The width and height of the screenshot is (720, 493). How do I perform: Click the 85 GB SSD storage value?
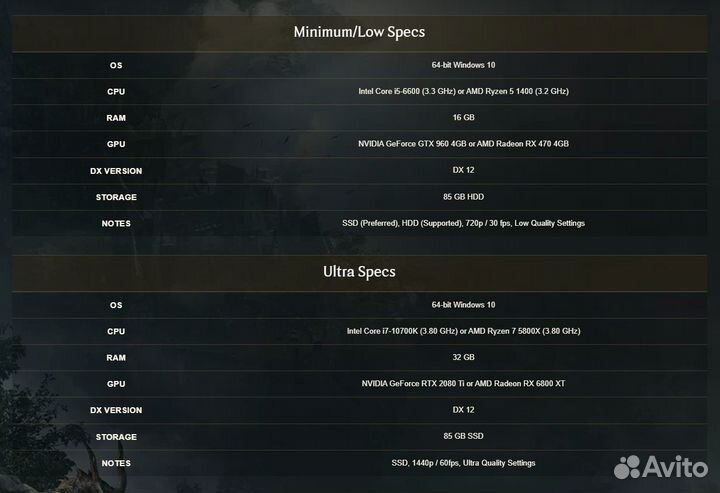point(463,436)
